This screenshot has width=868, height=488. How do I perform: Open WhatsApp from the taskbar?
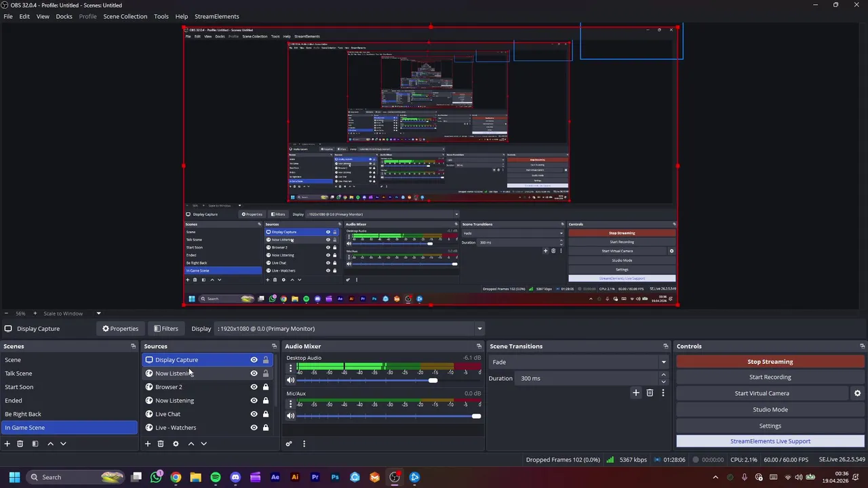pos(156,477)
